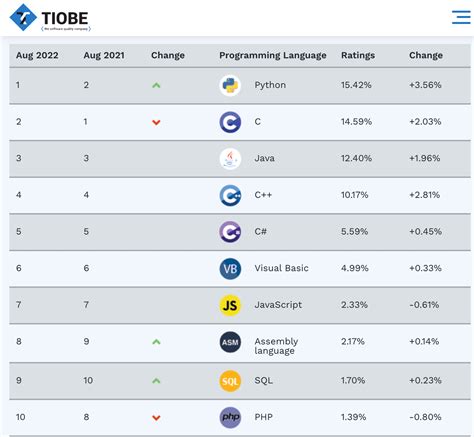This screenshot has height=437, width=474.
Task: Click the C language logo icon
Action: [x=230, y=122]
